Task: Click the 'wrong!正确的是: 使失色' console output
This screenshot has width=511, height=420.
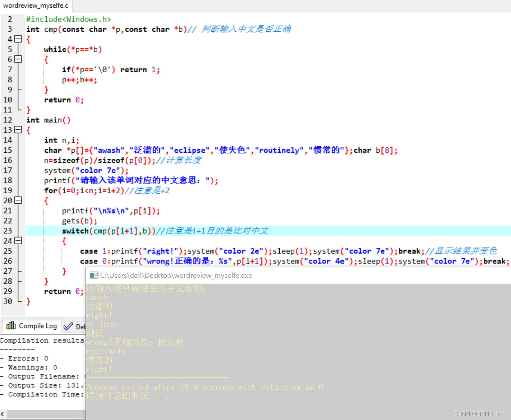Action: [135, 342]
